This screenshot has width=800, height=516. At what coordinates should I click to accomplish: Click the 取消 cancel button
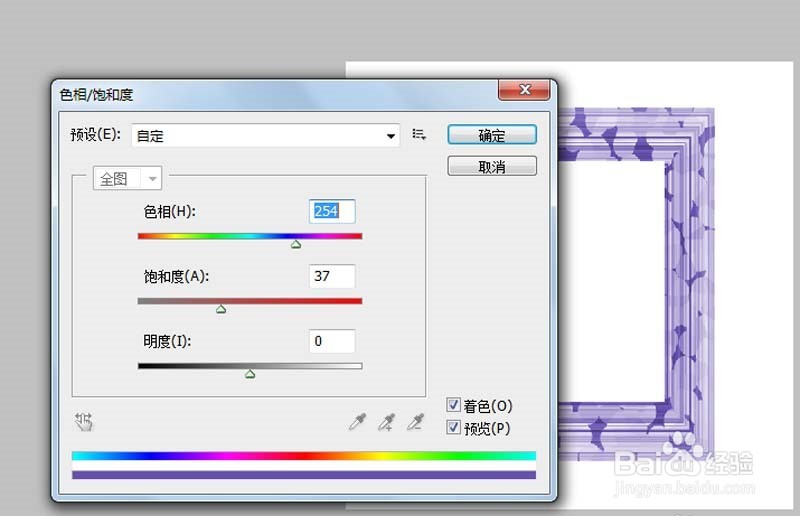(492, 166)
